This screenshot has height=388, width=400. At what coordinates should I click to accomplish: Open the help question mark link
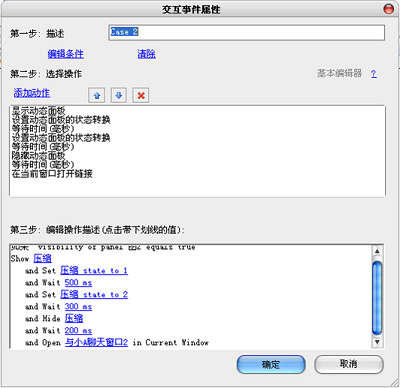pos(374,74)
